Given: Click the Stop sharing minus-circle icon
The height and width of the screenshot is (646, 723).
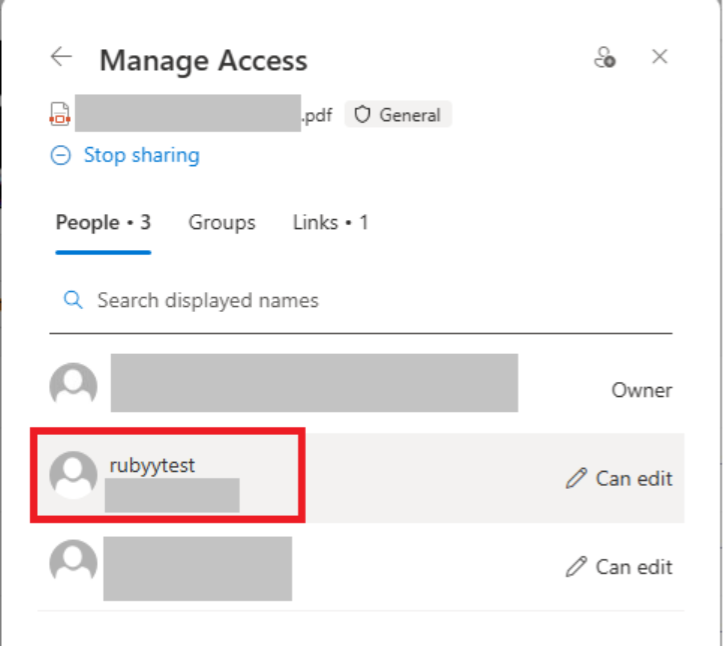Looking at the screenshot, I should 60,155.
